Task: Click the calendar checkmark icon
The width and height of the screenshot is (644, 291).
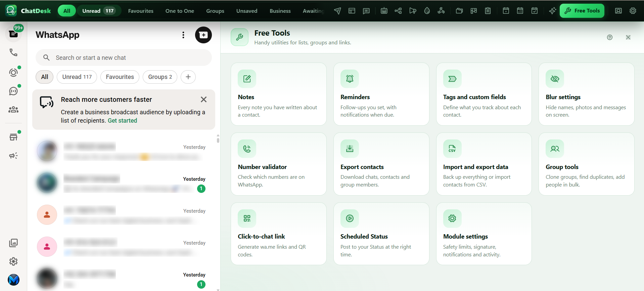Action: coord(535,11)
